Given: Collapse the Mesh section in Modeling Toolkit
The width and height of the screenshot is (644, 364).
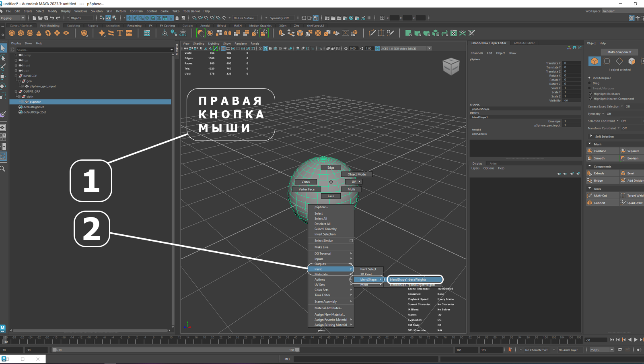Looking at the screenshot, I should 590,144.
